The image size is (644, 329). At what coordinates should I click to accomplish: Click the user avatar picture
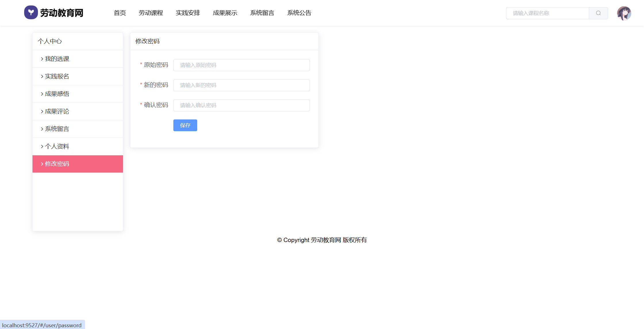pos(624,13)
